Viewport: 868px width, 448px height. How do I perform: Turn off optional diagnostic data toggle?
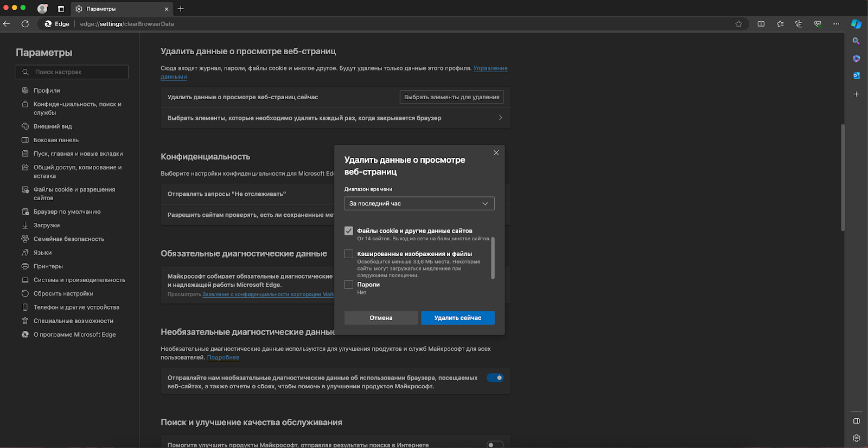[495, 378]
